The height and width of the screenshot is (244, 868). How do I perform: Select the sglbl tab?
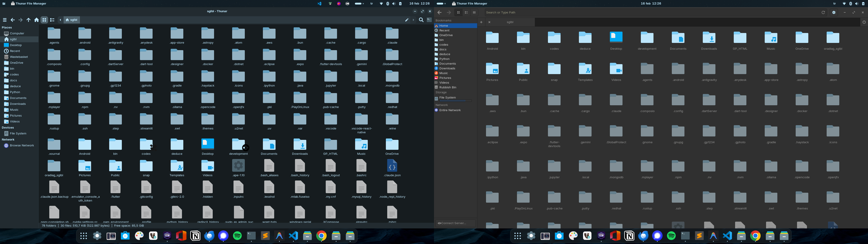pyautogui.click(x=510, y=22)
